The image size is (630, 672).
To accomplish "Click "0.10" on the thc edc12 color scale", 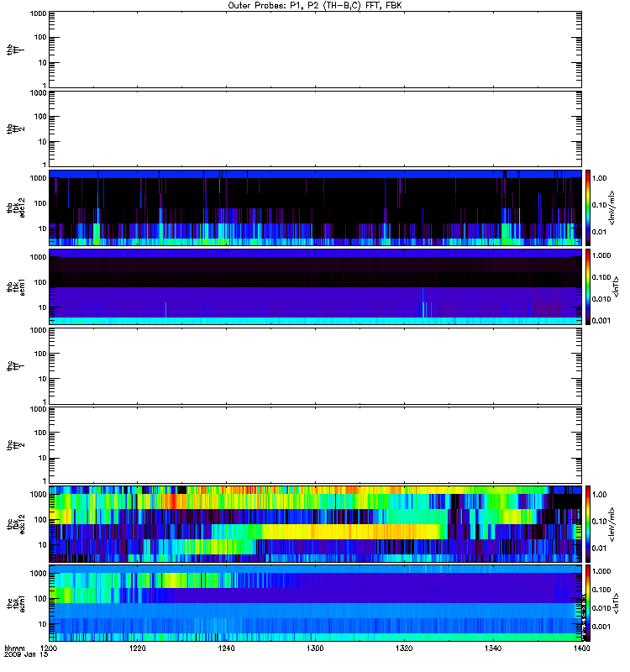I will (600, 521).
